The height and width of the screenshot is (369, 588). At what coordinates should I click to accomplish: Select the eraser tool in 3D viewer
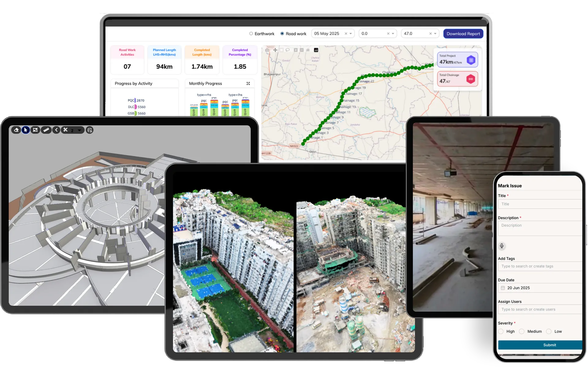(16, 130)
